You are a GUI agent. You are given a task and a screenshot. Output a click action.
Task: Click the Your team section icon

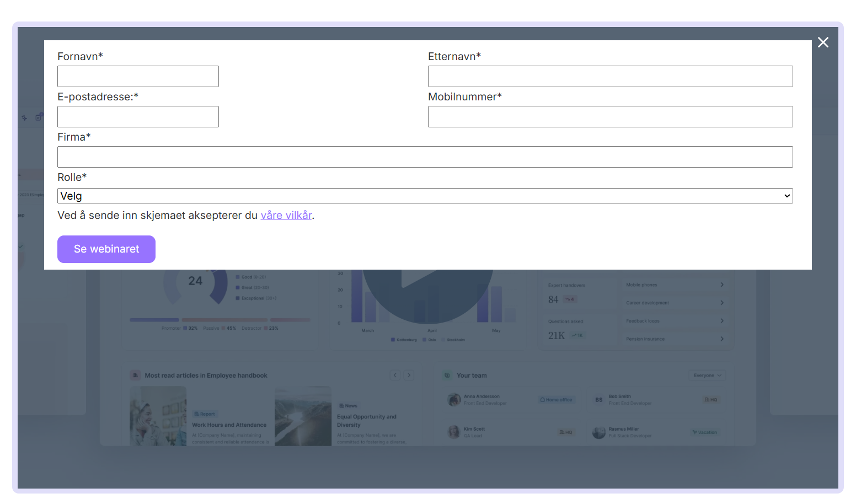click(x=447, y=376)
